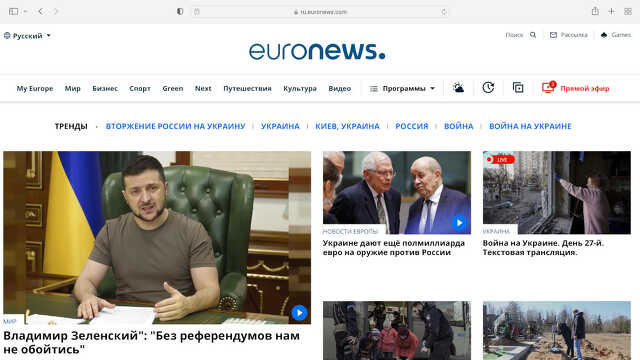Open the privacy shield report icon
Image resolution: width=640 pixels, height=360 pixels.
pyautogui.click(x=180, y=11)
